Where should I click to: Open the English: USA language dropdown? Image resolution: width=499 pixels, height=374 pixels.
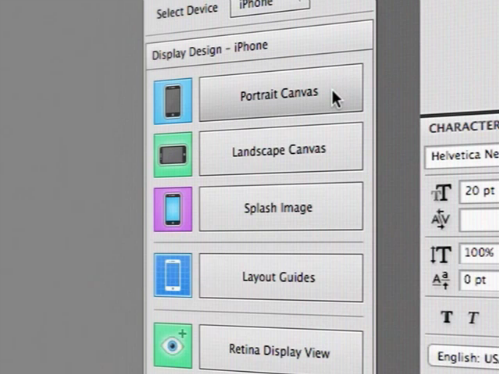[463, 357]
